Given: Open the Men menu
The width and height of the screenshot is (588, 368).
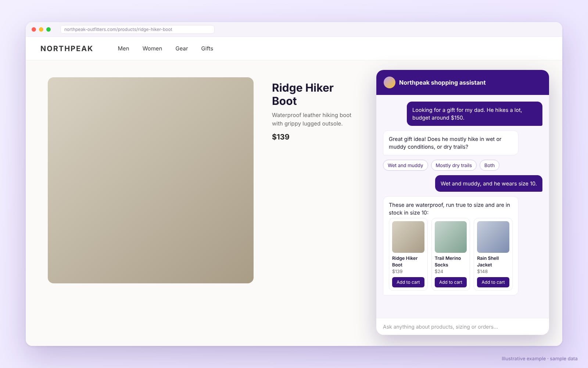Looking at the screenshot, I should coord(123,49).
